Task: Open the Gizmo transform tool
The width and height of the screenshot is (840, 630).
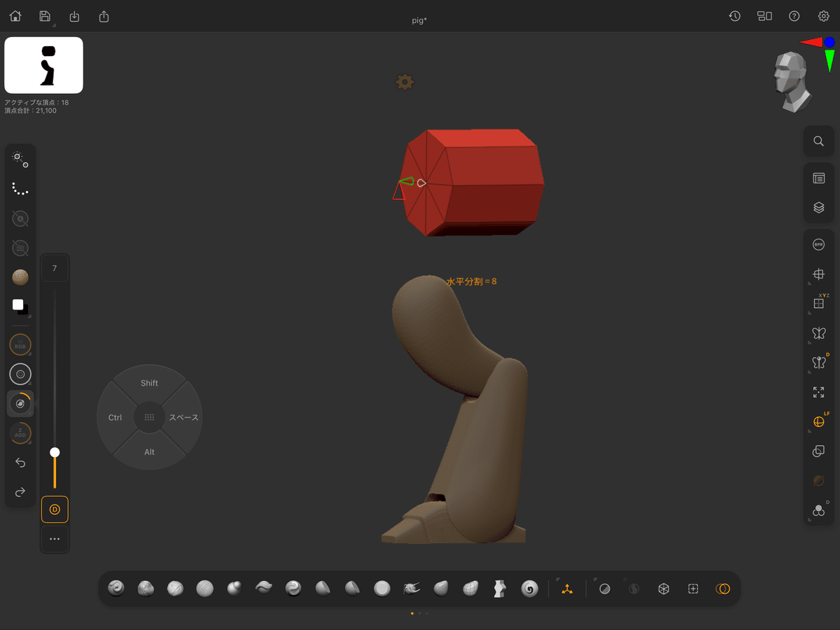Action: pyautogui.click(x=567, y=589)
